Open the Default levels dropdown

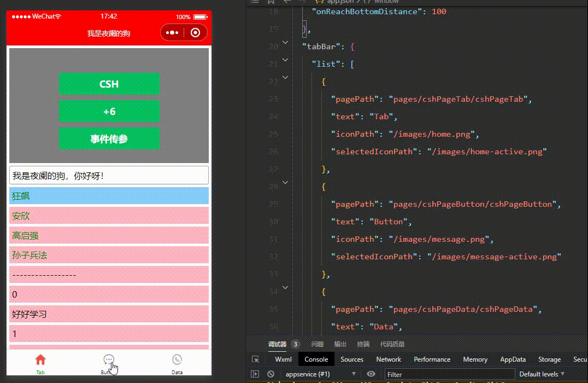point(542,374)
